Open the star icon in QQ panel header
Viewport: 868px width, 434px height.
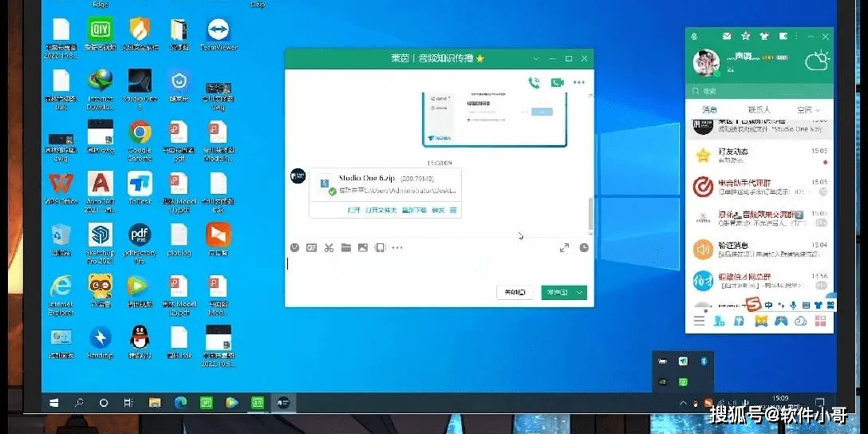point(746,36)
